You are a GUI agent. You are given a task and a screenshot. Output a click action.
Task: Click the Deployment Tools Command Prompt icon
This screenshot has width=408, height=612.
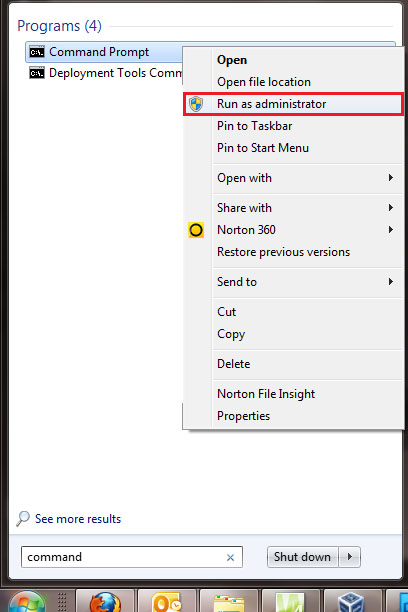point(37,73)
